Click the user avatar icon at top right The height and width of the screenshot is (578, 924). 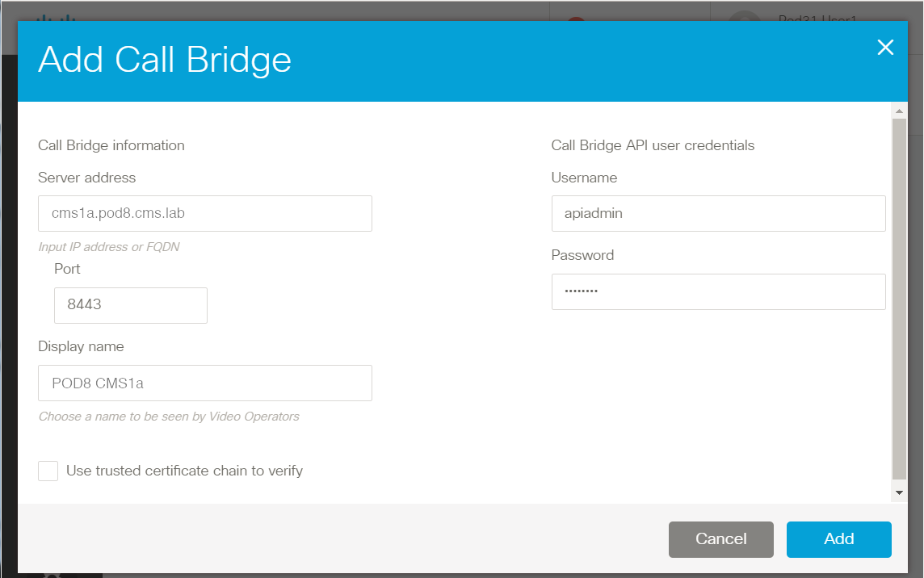745,16
